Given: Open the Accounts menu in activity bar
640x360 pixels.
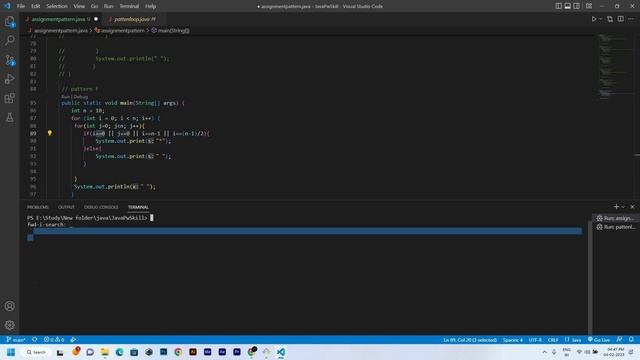Looking at the screenshot, I should point(10,306).
